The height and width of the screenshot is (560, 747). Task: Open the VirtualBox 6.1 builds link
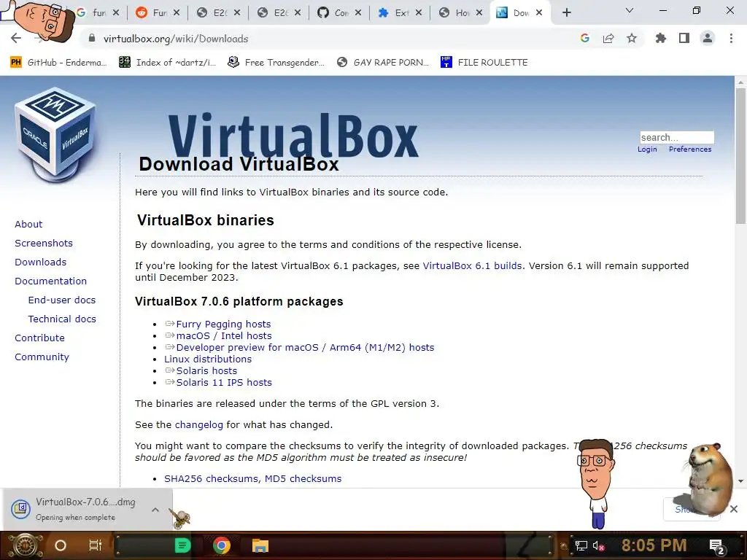(x=472, y=265)
